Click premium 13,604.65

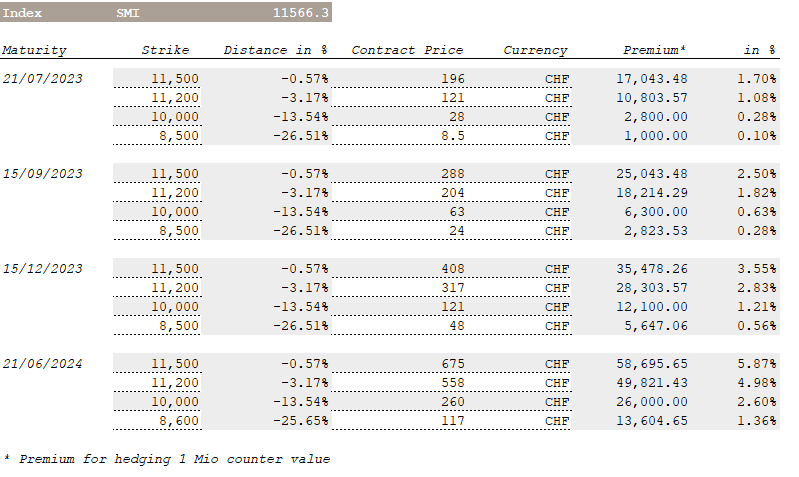[652, 421]
